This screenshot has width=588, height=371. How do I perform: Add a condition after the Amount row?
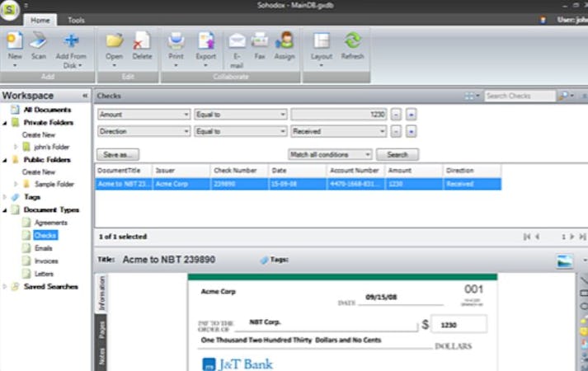tap(411, 115)
